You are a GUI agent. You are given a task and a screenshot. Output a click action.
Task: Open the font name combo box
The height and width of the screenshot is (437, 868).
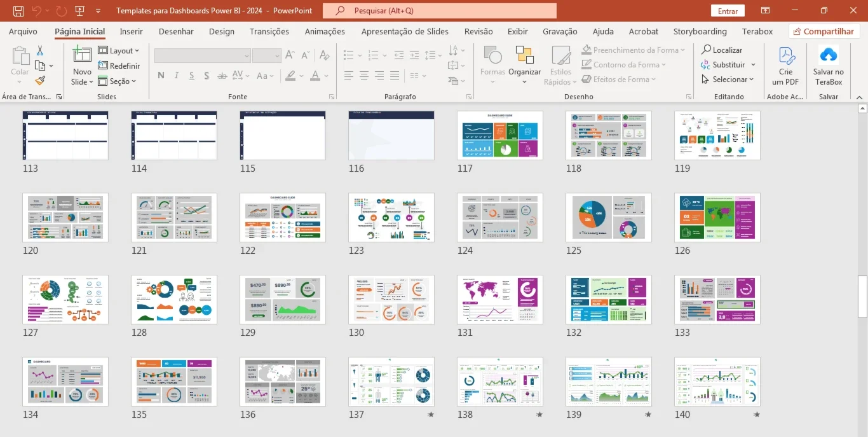[203, 56]
